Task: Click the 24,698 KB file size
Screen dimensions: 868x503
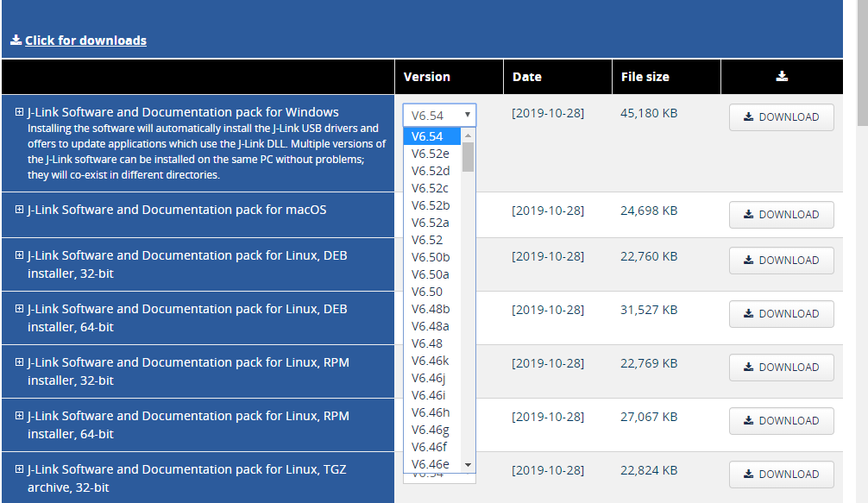Action: 649,211
